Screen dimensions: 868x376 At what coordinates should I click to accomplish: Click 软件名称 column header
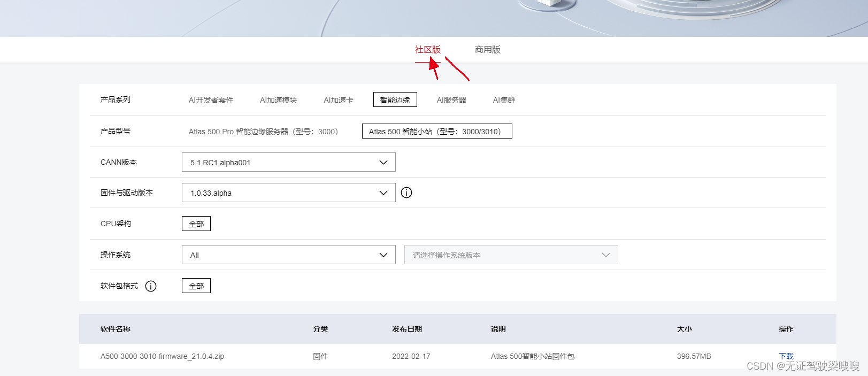coord(116,329)
